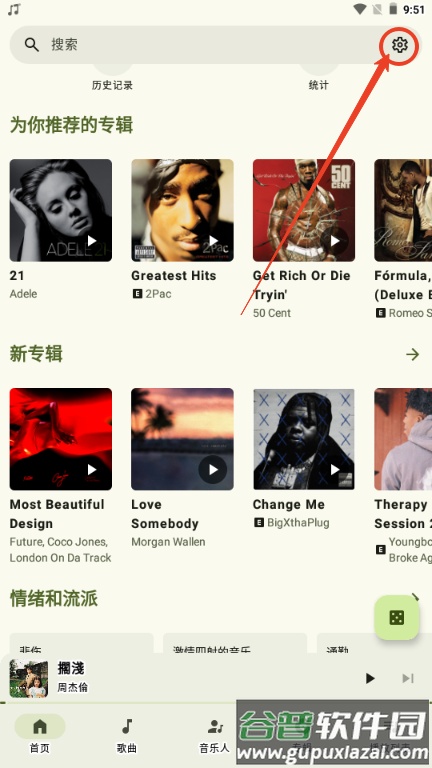Image resolution: width=432 pixels, height=768 pixels.
Task: Play the Love Somebody album overlay button
Action: (213, 470)
